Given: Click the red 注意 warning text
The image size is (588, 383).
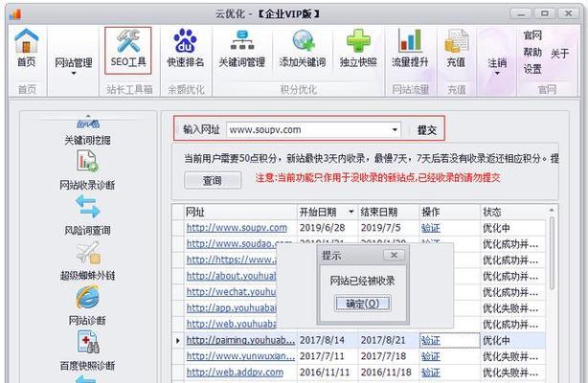Looking at the screenshot, I should point(378,177).
